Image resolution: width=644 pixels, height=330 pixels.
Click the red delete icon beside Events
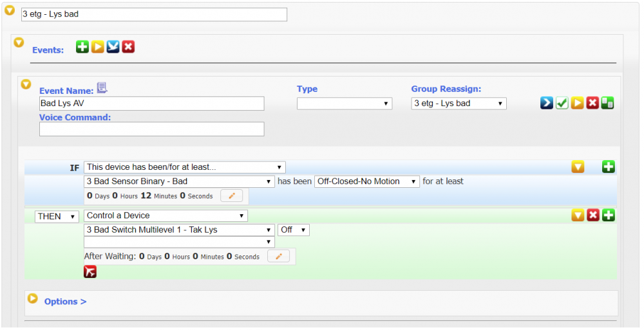pos(128,47)
